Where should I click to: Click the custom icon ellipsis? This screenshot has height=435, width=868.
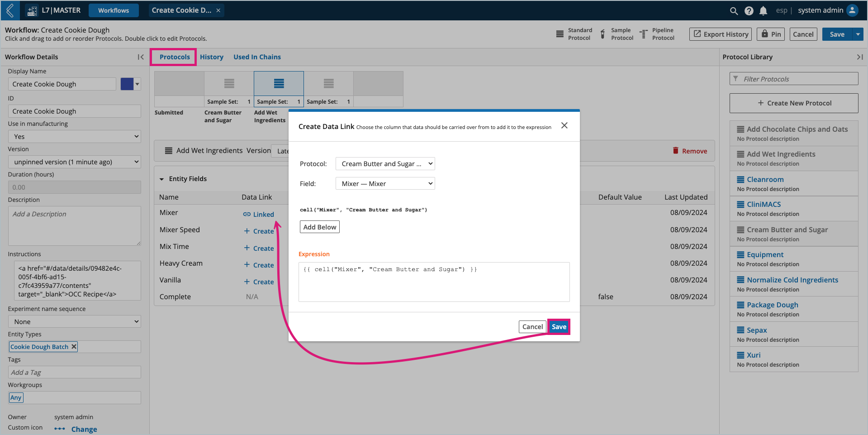click(x=60, y=429)
